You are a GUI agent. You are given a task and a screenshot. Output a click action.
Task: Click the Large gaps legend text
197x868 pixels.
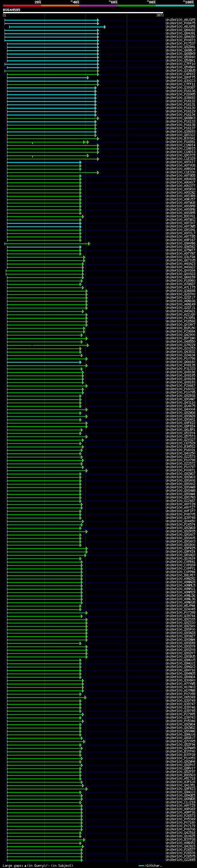pyautogui.click(x=38, y=865)
